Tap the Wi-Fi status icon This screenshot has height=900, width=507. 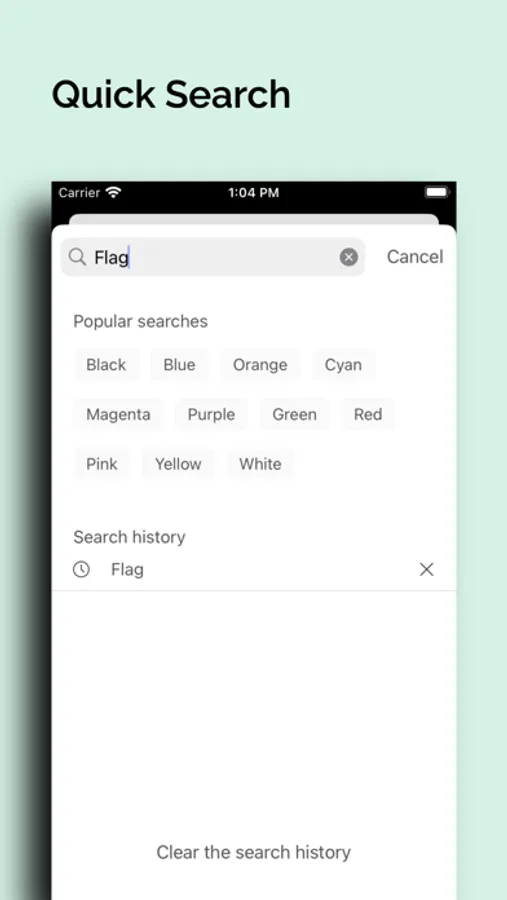(114, 193)
